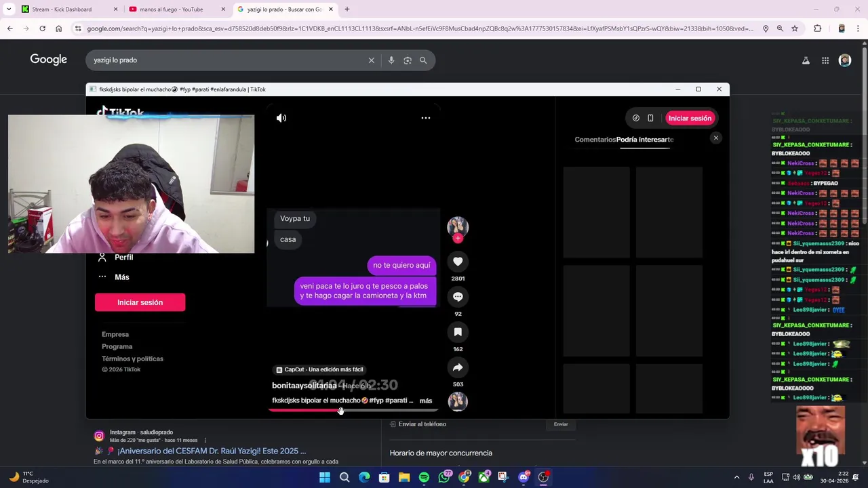Switch to the Podría interesarte tab
The image size is (868, 488).
(645, 140)
